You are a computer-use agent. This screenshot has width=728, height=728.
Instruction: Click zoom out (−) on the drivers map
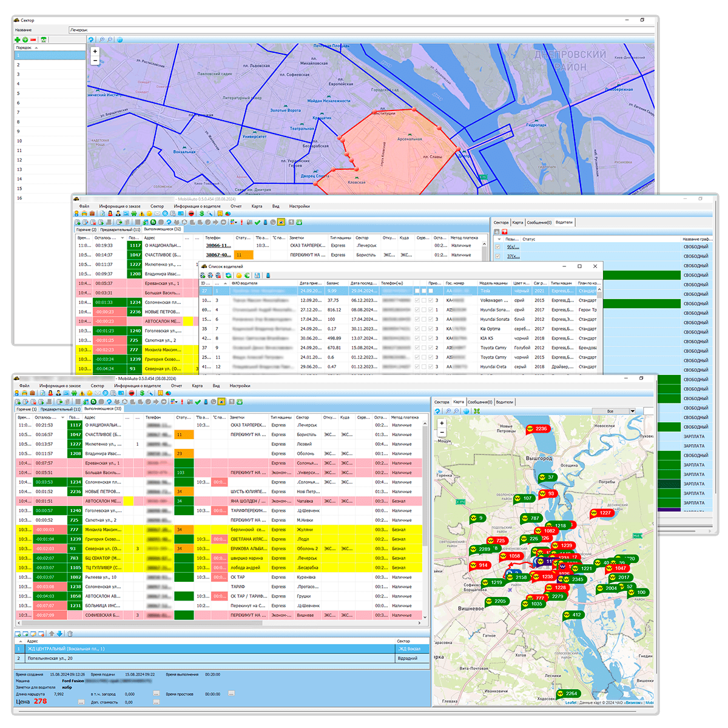click(x=442, y=432)
